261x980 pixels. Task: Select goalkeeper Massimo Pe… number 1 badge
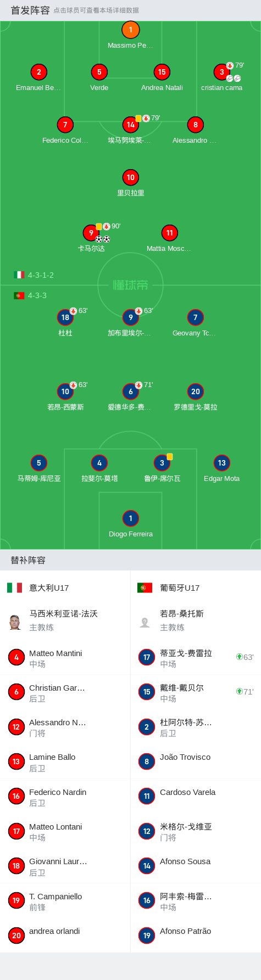click(x=130, y=30)
